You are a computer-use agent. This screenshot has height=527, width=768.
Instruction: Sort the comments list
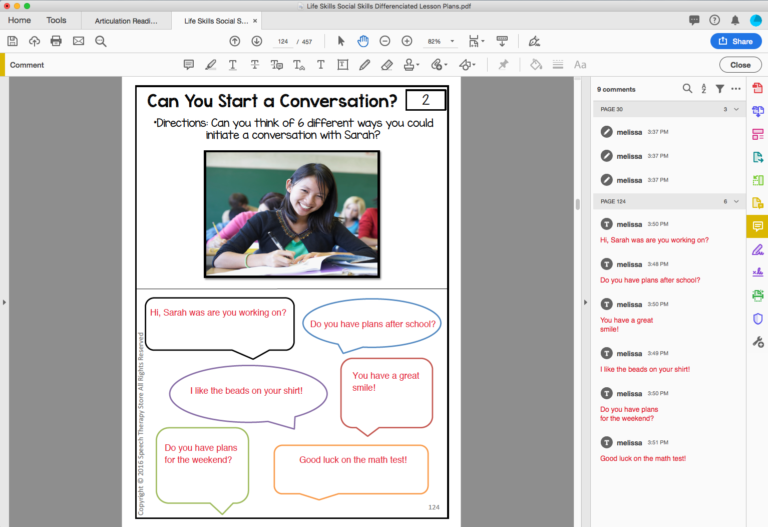703,89
